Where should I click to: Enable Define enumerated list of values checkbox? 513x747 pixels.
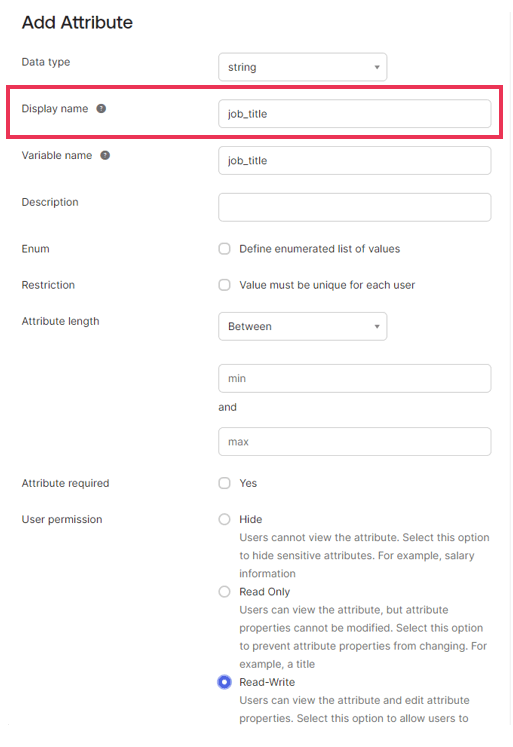tap(224, 249)
